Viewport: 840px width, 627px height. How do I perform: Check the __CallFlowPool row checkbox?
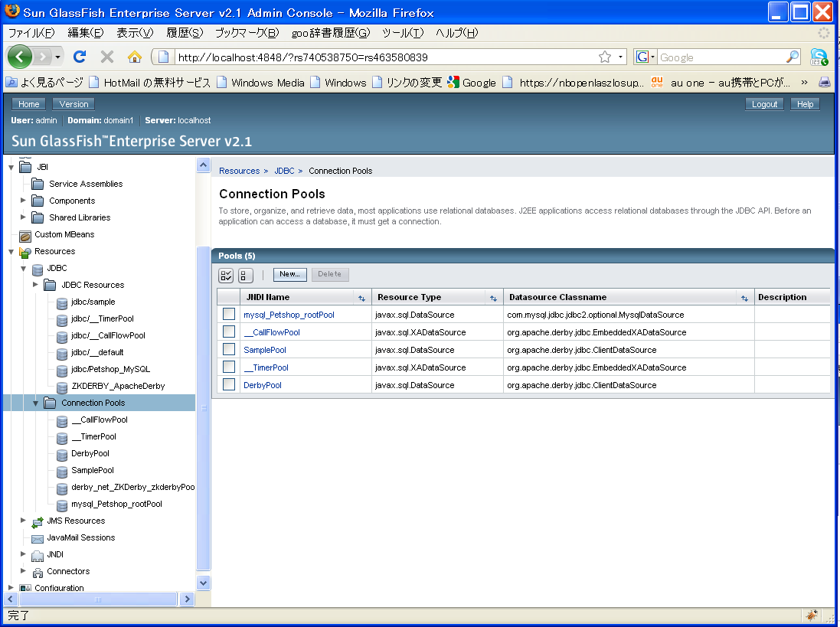pos(229,332)
